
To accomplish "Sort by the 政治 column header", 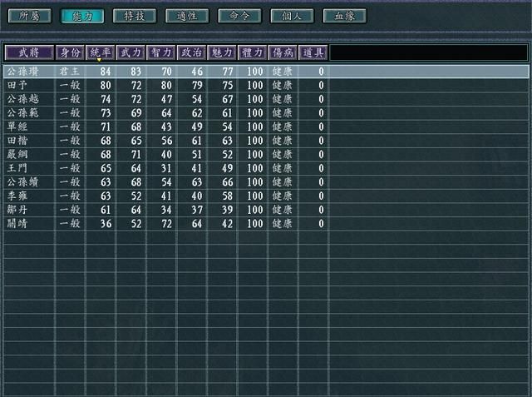I will click(191, 52).
